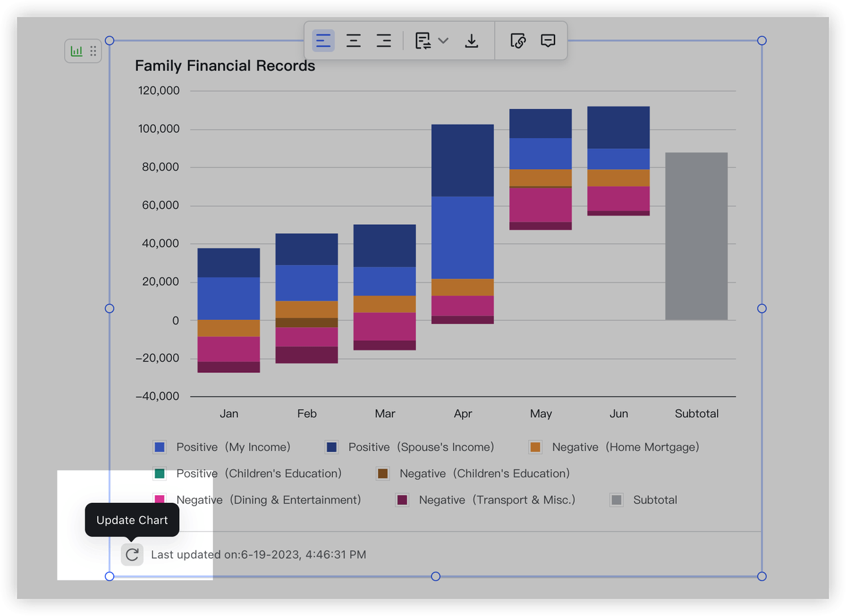
Task: Click the bottom-right corner resize handle
Action: tap(761, 576)
